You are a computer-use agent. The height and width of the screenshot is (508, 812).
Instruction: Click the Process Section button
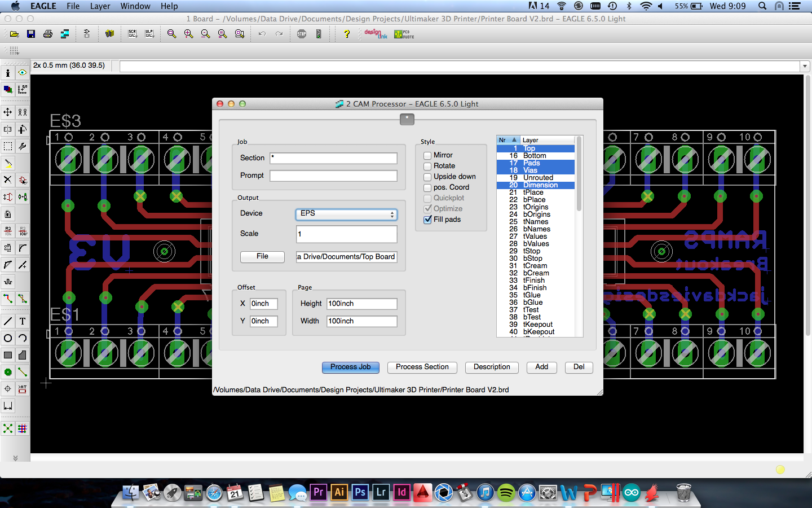pyautogui.click(x=422, y=367)
